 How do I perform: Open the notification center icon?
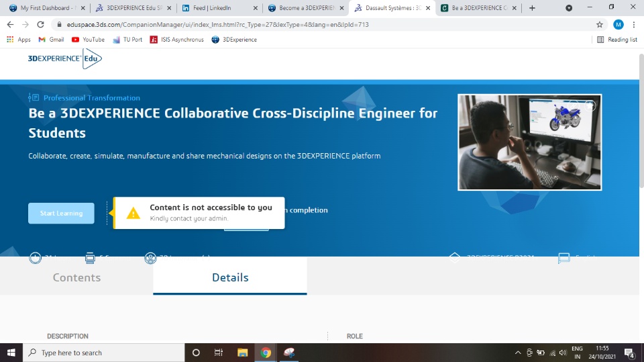click(630, 353)
